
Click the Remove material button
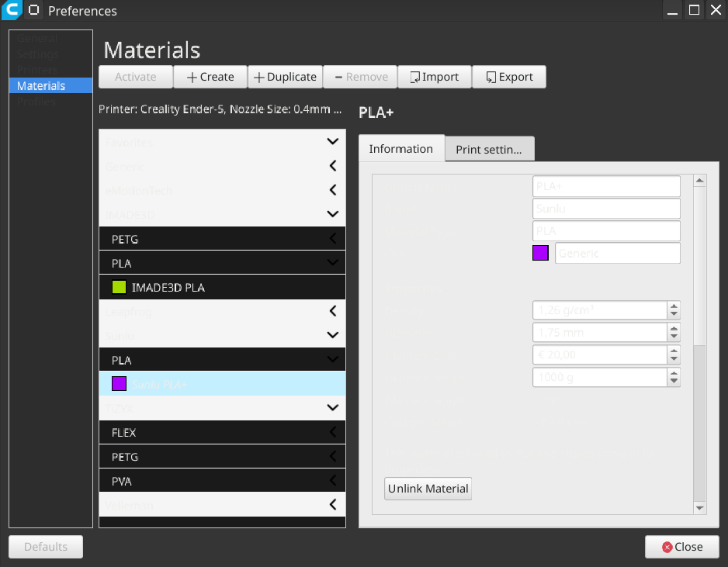(360, 77)
